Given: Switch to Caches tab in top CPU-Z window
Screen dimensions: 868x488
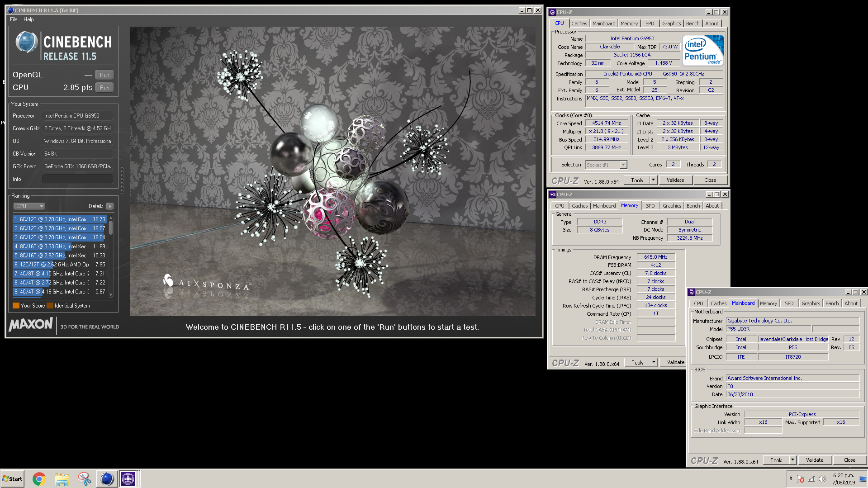Looking at the screenshot, I should (579, 24).
